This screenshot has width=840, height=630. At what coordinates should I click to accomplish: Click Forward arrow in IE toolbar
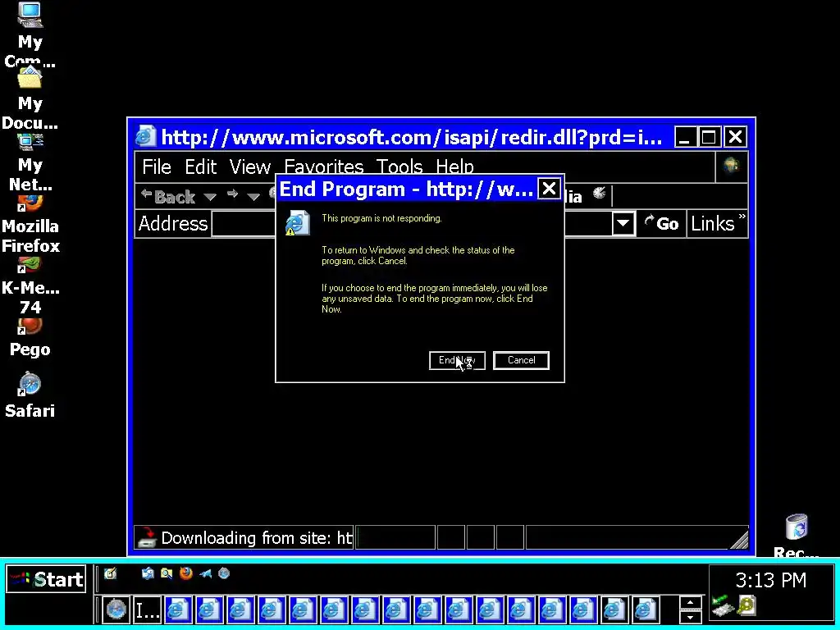[x=232, y=195]
